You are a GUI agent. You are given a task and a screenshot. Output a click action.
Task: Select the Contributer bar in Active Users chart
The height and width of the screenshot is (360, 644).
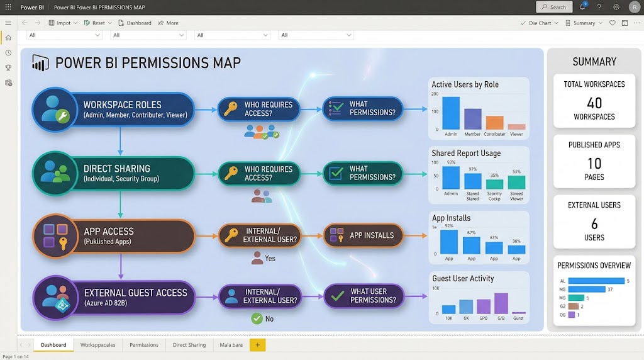click(494, 123)
